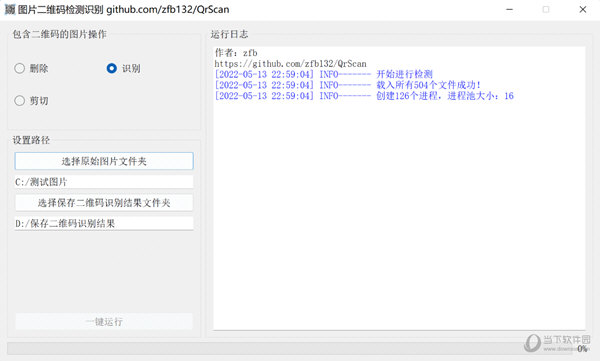Click the 选择原始图片文件夹 button
Viewport: 600px width, 361px height.
pos(104,161)
